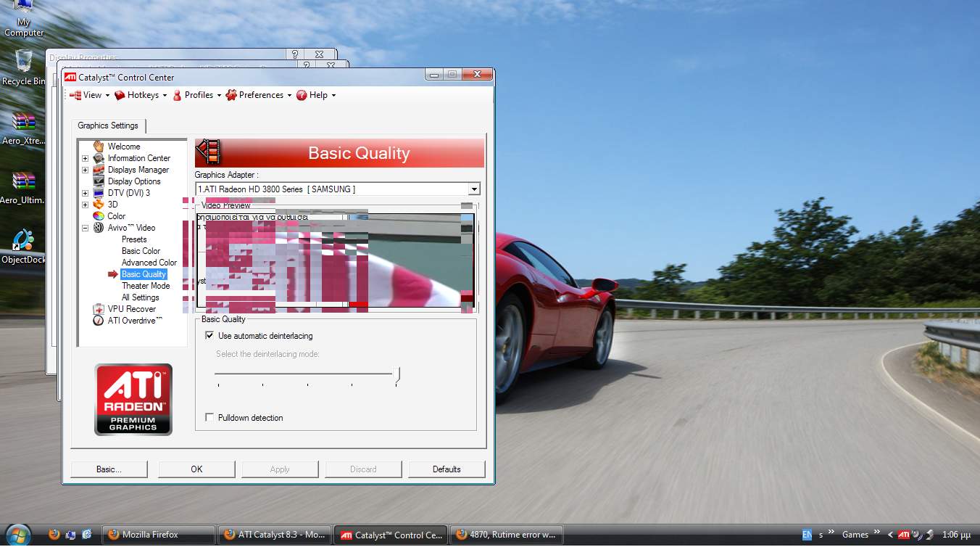Select Basic Quality in the tree

(x=144, y=274)
